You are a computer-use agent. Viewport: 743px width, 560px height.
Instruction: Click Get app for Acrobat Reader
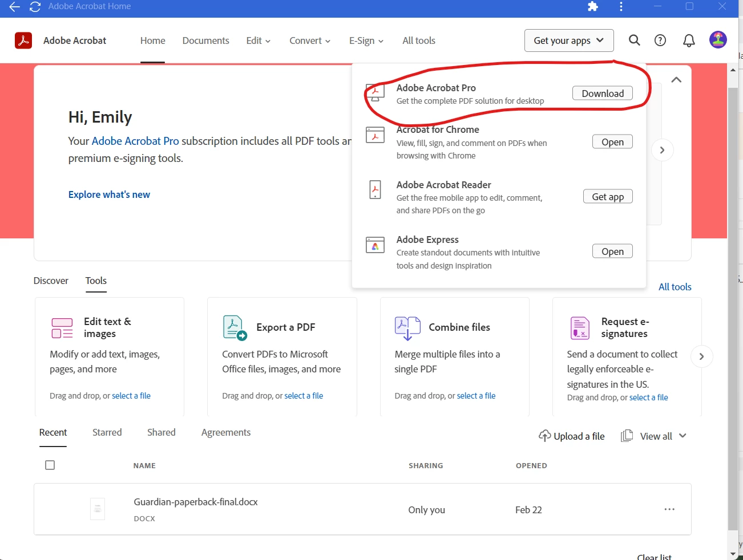coord(608,197)
